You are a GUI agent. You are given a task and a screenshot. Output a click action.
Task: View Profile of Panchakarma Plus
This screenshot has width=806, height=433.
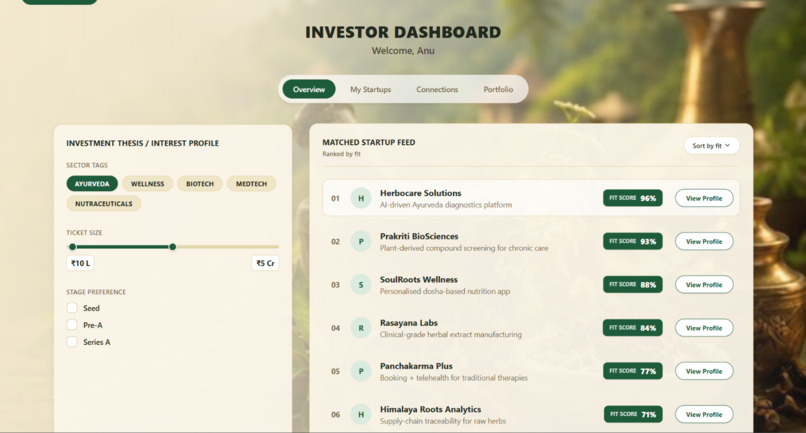(704, 371)
